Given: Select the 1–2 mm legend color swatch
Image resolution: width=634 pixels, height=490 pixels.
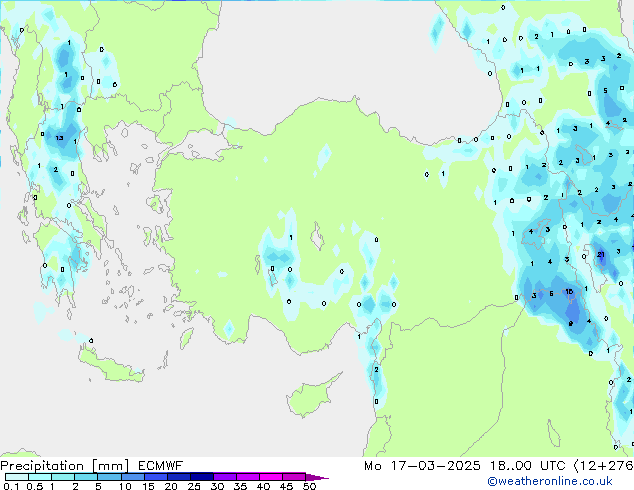Looking at the screenshot, I should point(63,477).
